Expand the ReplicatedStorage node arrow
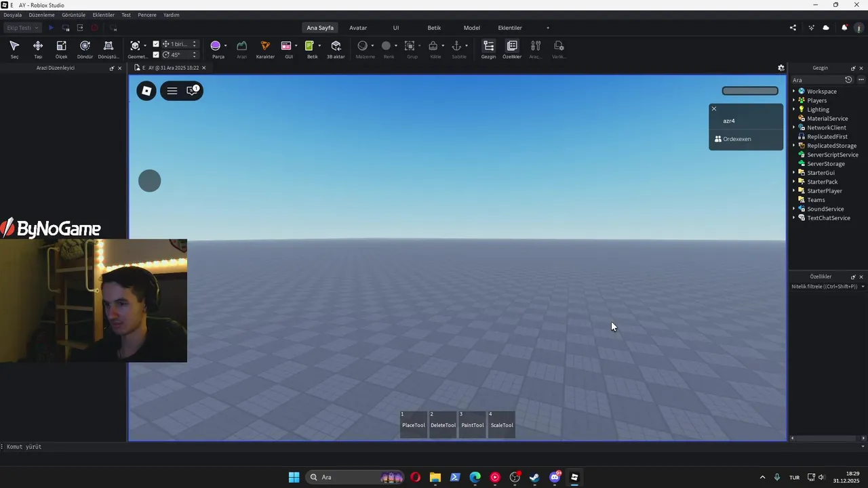The width and height of the screenshot is (868, 488). tap(794, 146)
